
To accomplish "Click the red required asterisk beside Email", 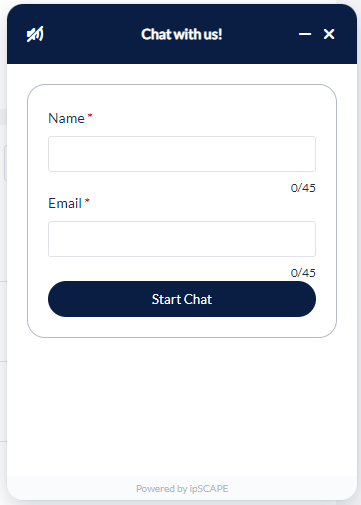I will pos(87,201).
